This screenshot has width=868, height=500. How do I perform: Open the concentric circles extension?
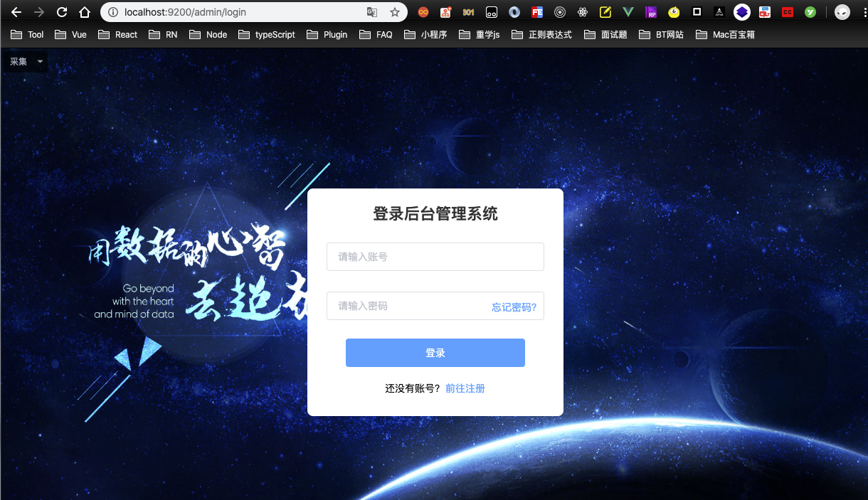(x=560, y=12)
